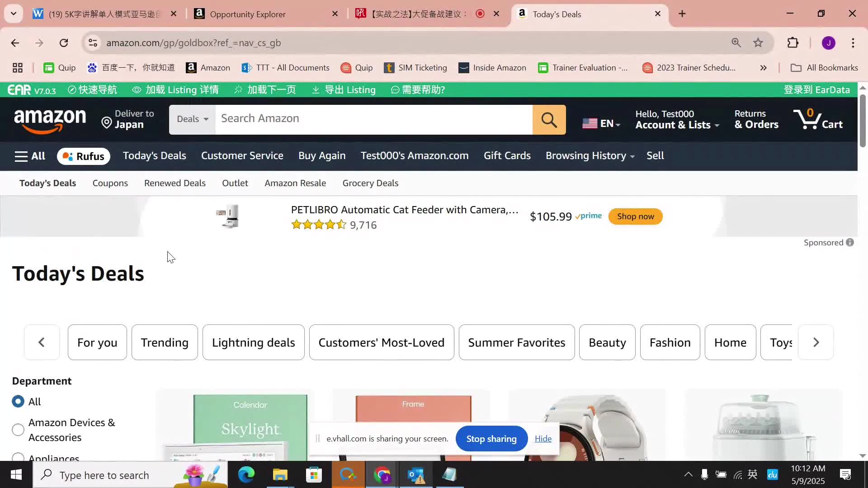Screen dimensions: 868x488
Task: Open the Coupons sub-navigation tab
Action: point(110,183)
